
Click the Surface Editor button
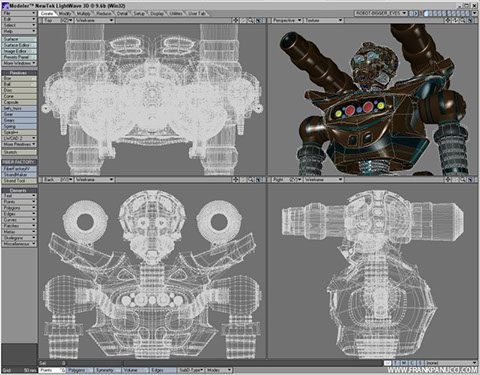pos(19,45)
